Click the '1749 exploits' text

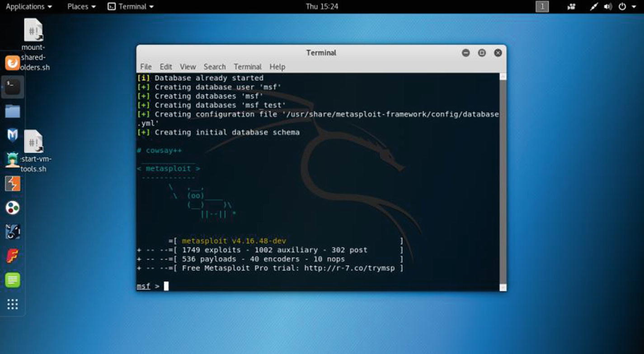[x=211, y=250]
